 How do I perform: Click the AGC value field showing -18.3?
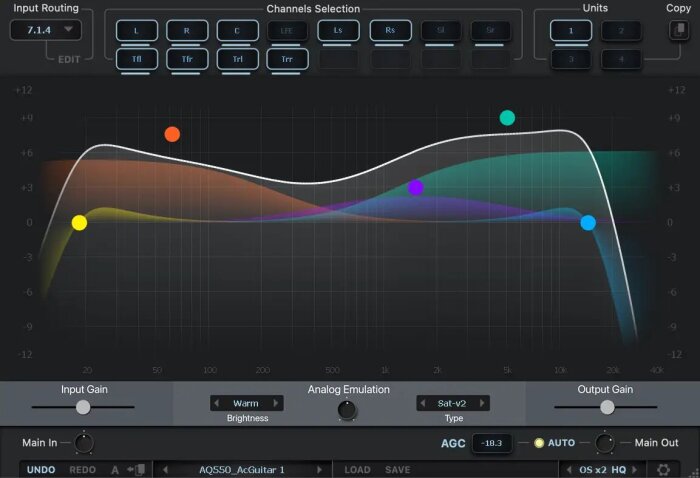point(492,443)
